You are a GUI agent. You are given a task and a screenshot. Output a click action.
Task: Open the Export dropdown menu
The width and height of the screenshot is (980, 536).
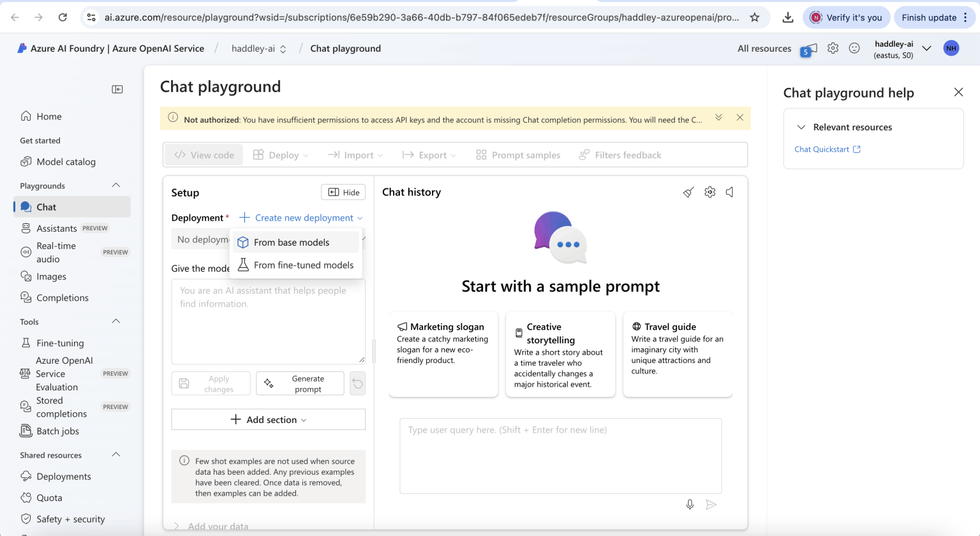click(429, 155)
